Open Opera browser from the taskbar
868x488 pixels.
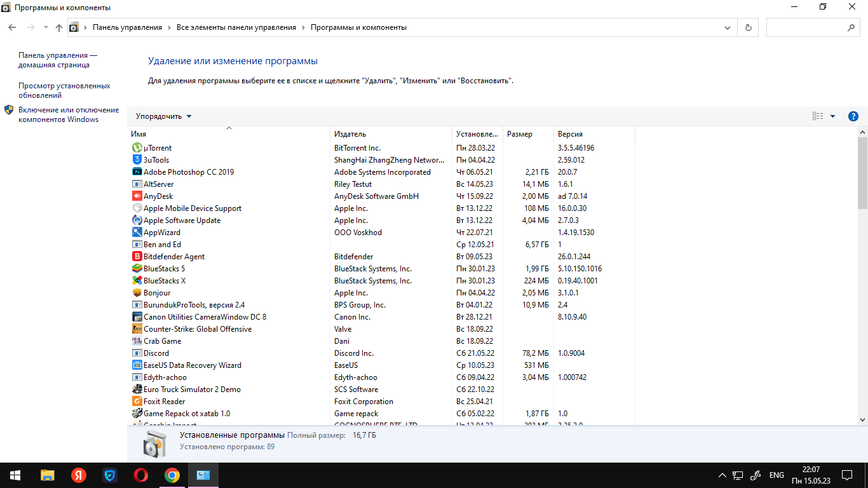click(x=140, y=475)
